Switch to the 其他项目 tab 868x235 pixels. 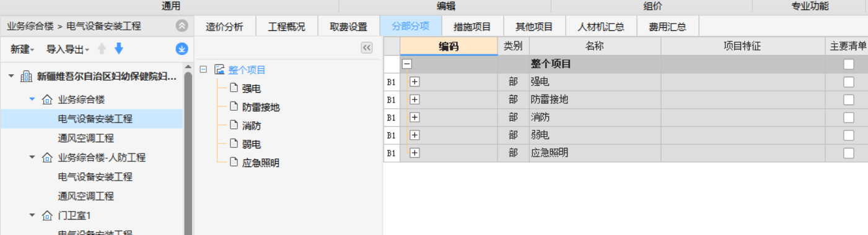pos(534,27)
